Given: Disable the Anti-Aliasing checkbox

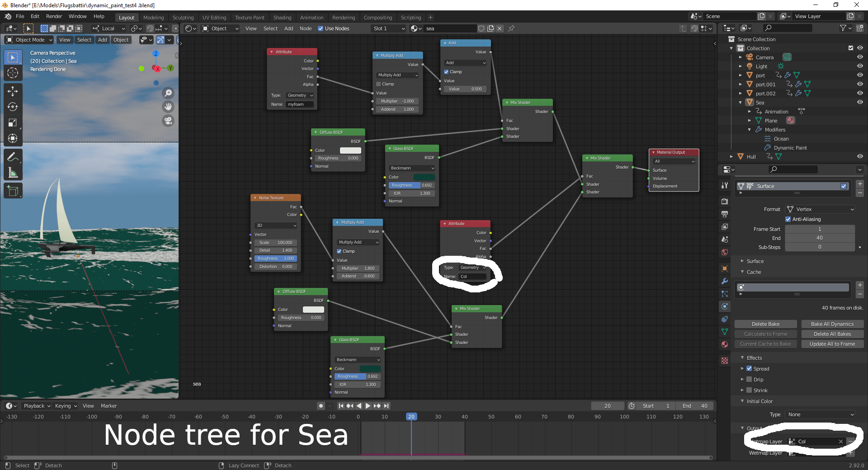Looking at the screenshot, I should coord(787,219).
